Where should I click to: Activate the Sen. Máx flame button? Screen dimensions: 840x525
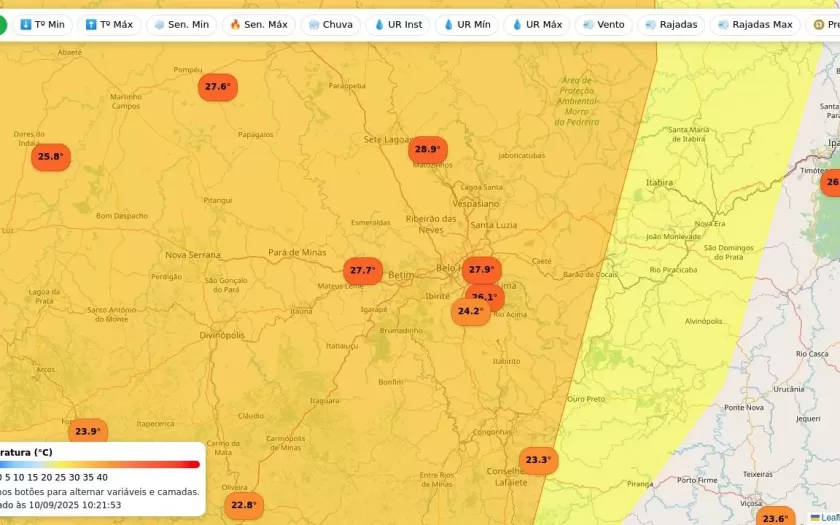258,24
